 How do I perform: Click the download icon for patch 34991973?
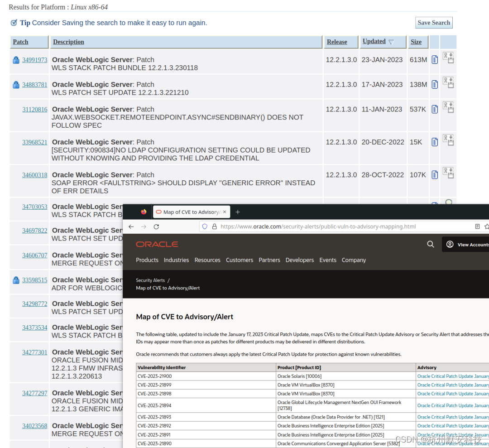click(x=448, y=58)
